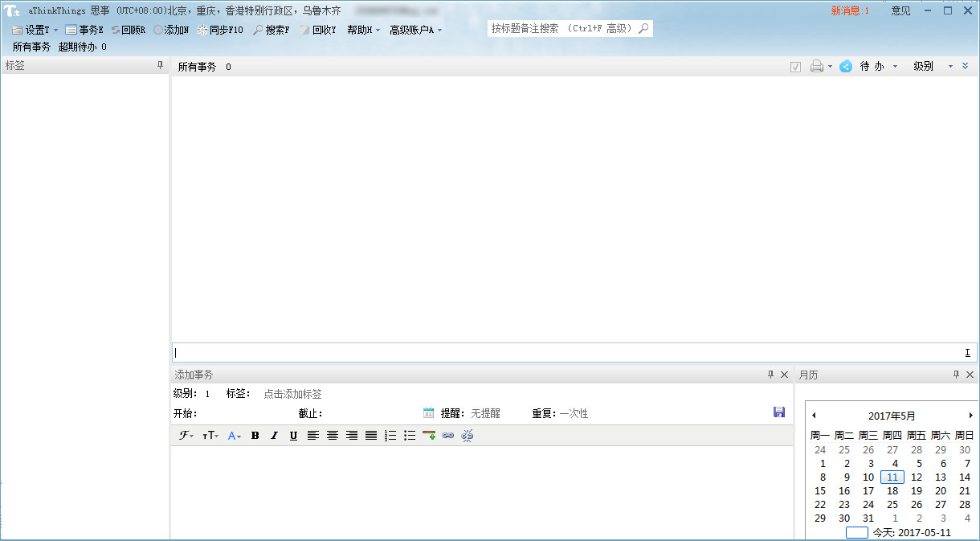Toggle bold formatting
This screenshot has width=980, height=541.
(255, 436)
